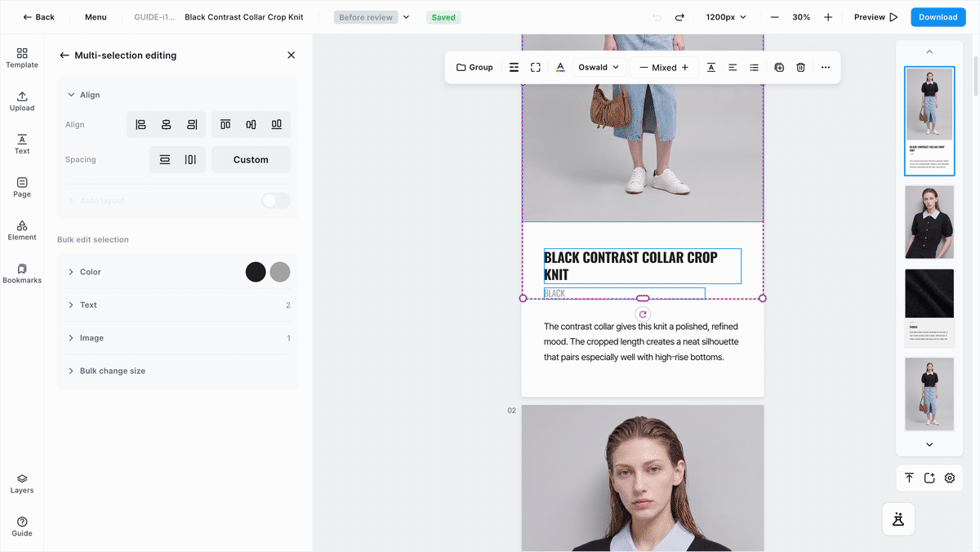Duplicate the selected elements

(x=779, y=68)
